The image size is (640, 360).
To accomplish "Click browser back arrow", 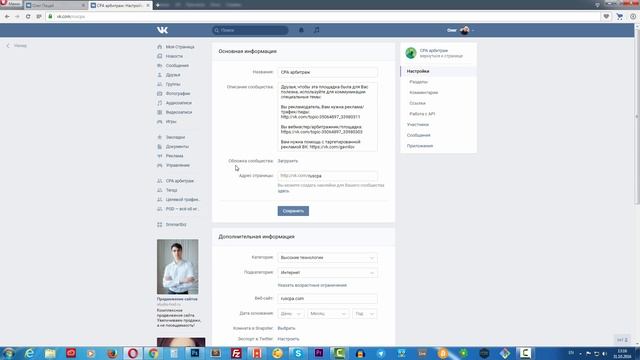I will click(7, 16).
